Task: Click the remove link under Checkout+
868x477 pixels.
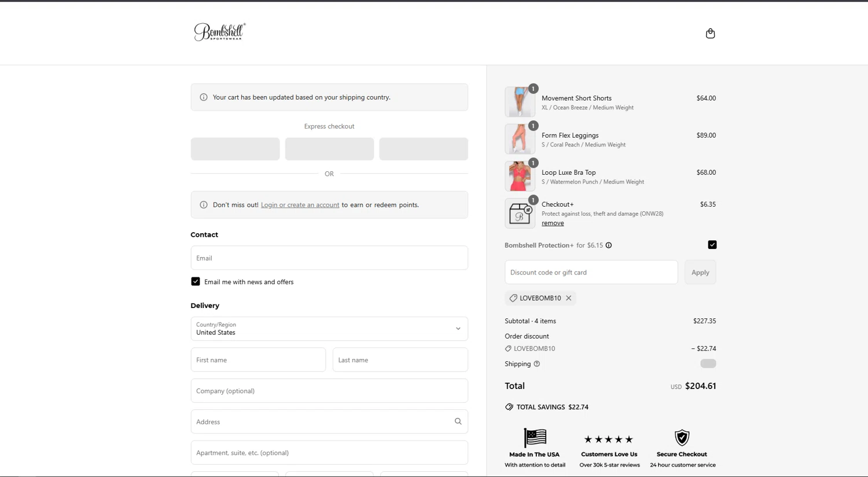Action: 553,223
